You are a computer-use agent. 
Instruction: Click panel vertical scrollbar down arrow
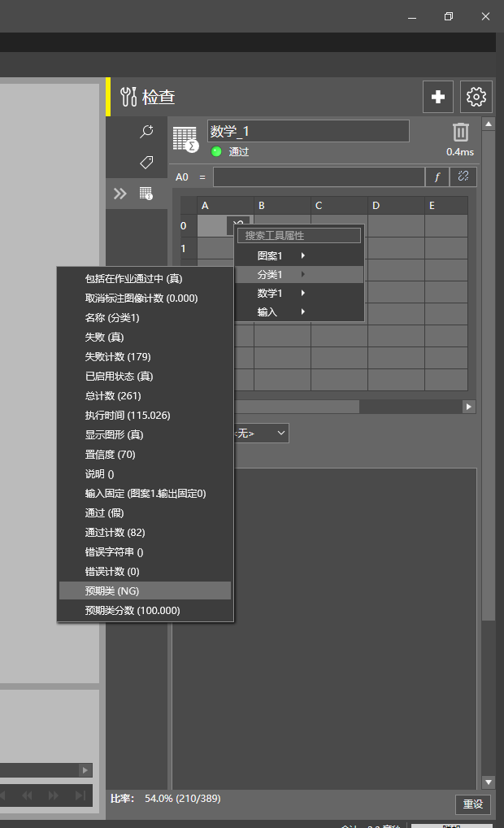click(x=489, y=782)
